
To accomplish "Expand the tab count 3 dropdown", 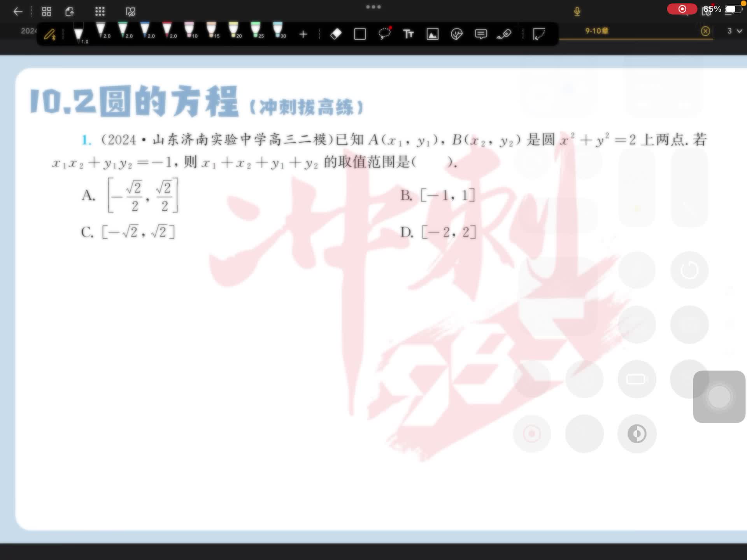I will point(735,31).
